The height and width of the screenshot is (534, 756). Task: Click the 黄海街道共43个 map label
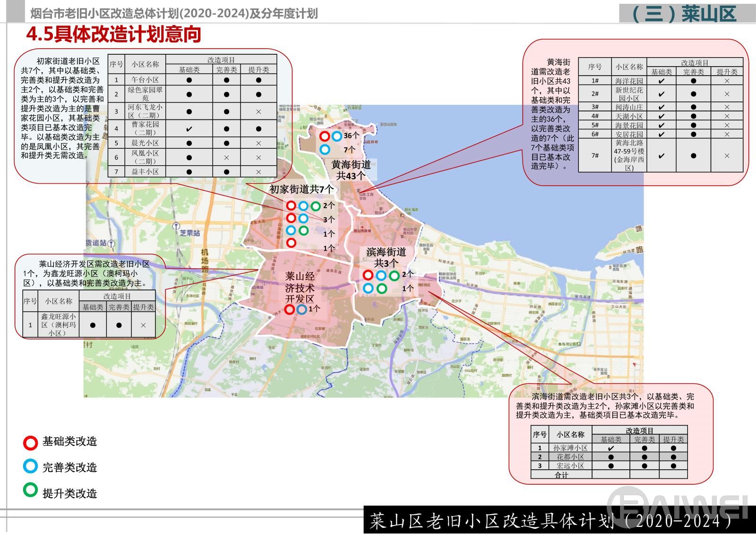(351, 170)
